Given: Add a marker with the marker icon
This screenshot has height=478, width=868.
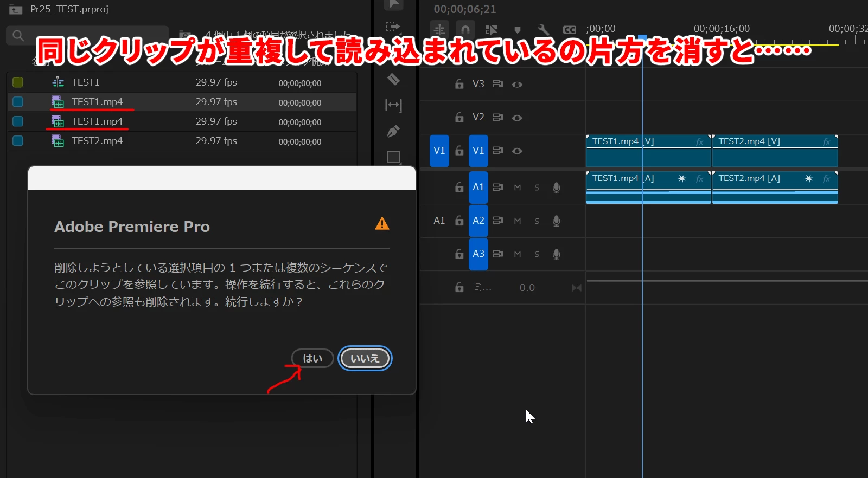Looking at the screenshot, I should (x=517, y=30).
